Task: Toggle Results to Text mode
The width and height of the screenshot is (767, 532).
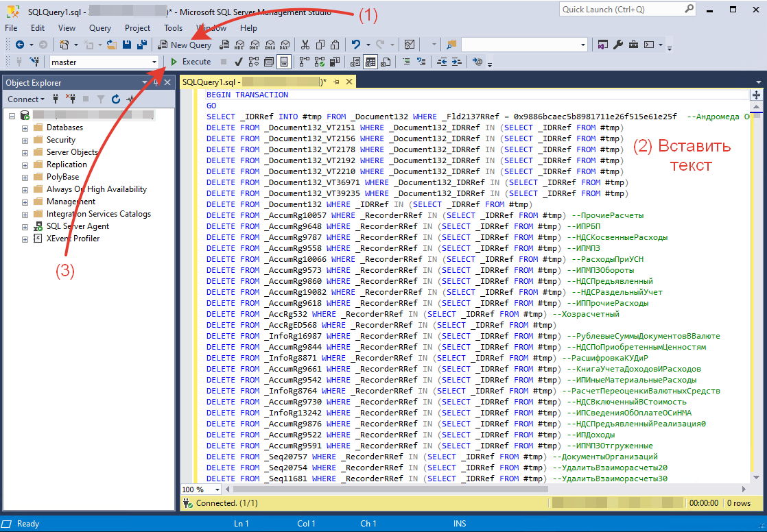Action: click(x=355, y=62)
